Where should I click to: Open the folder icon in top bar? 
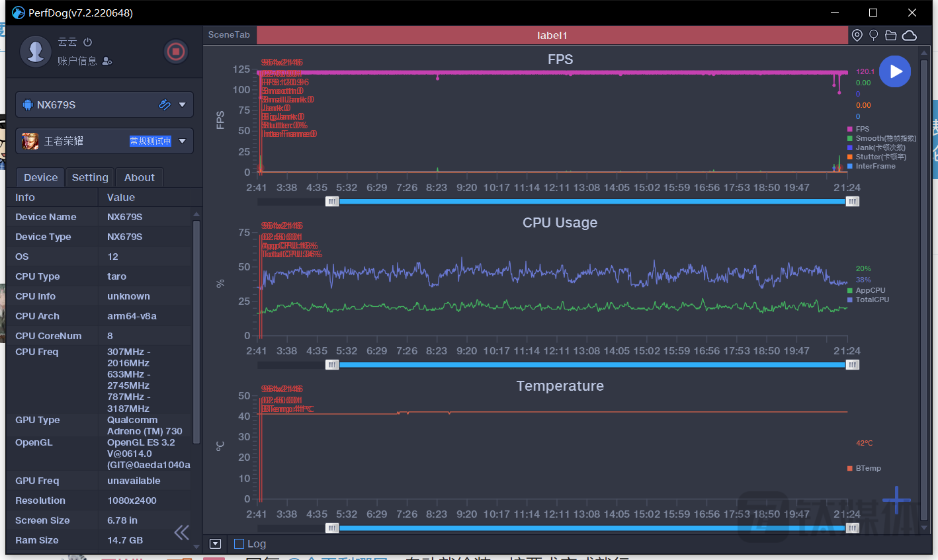pos(890,36)
